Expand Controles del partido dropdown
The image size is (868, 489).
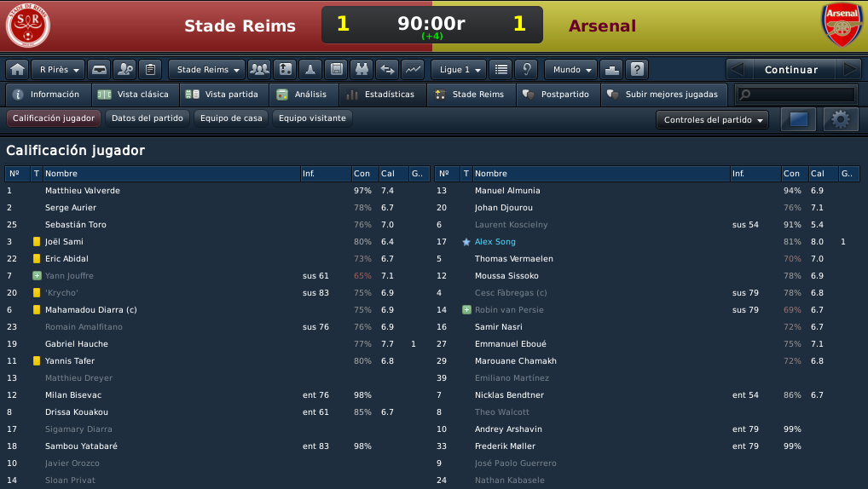(x=713, y=119)
